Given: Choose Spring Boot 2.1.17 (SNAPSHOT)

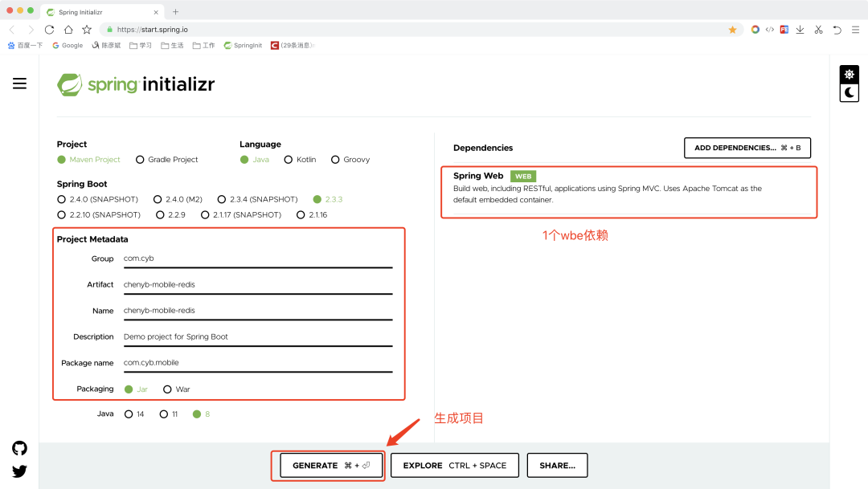Looking at the screenshot, I should [x=241, y=214].
